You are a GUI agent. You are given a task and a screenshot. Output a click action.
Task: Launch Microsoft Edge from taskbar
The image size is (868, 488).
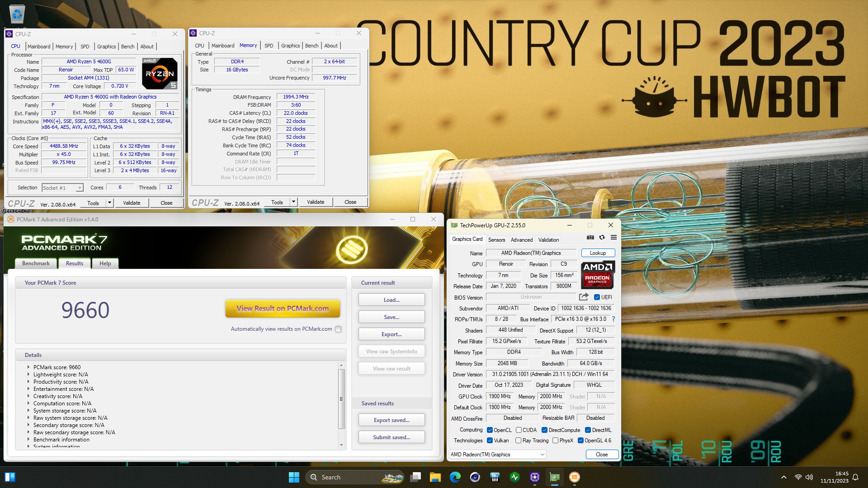point(455,477)
